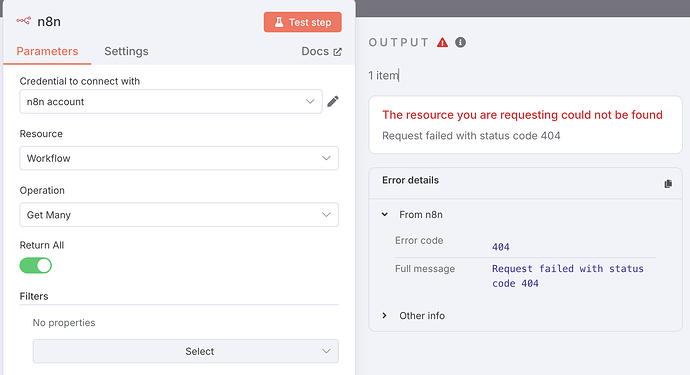The image size is (690, 375).
Task: Click the output info icon
Action: click(460, 42)
